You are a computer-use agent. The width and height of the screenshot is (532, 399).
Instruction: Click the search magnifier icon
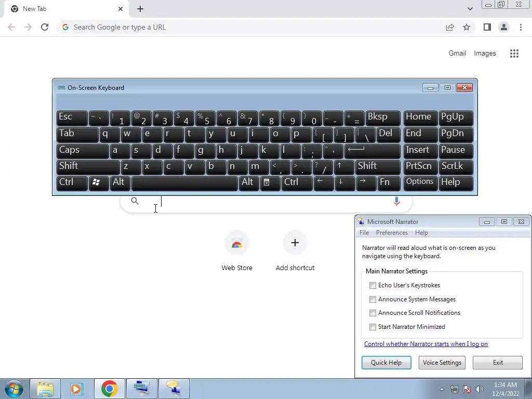tap(135, 201)
